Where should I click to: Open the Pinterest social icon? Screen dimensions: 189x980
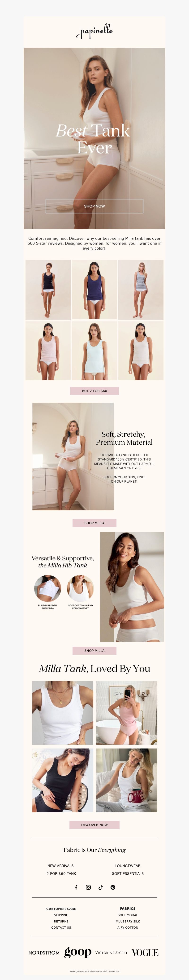[113, 887]
